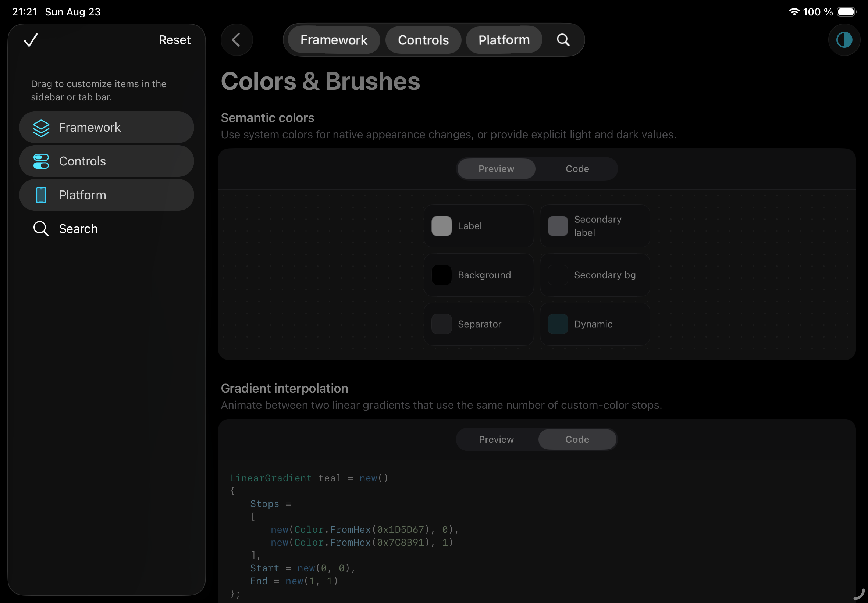Go back using the chevron button
This screenshot has width=868, height=603.
coord(236,40)
